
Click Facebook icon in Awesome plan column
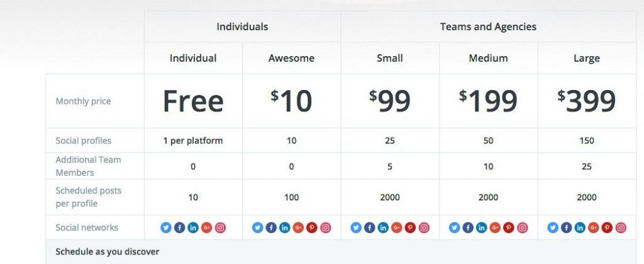[271, 227]
